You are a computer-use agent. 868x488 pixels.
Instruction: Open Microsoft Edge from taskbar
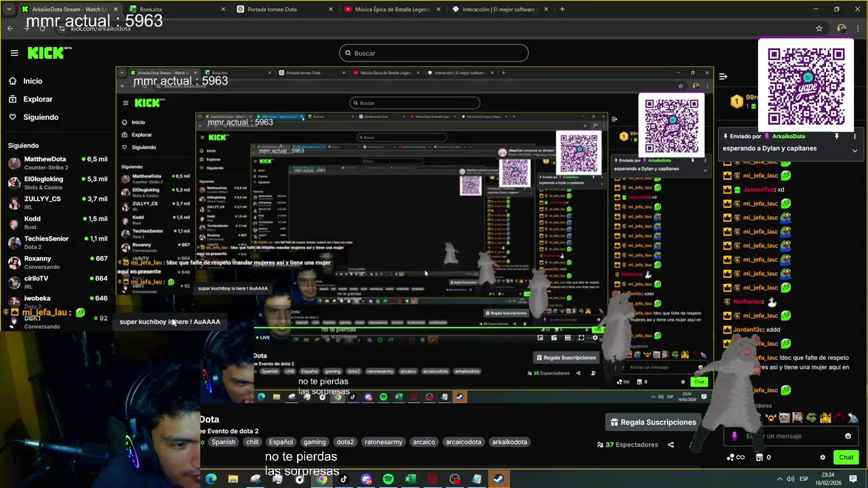point(211,479)
